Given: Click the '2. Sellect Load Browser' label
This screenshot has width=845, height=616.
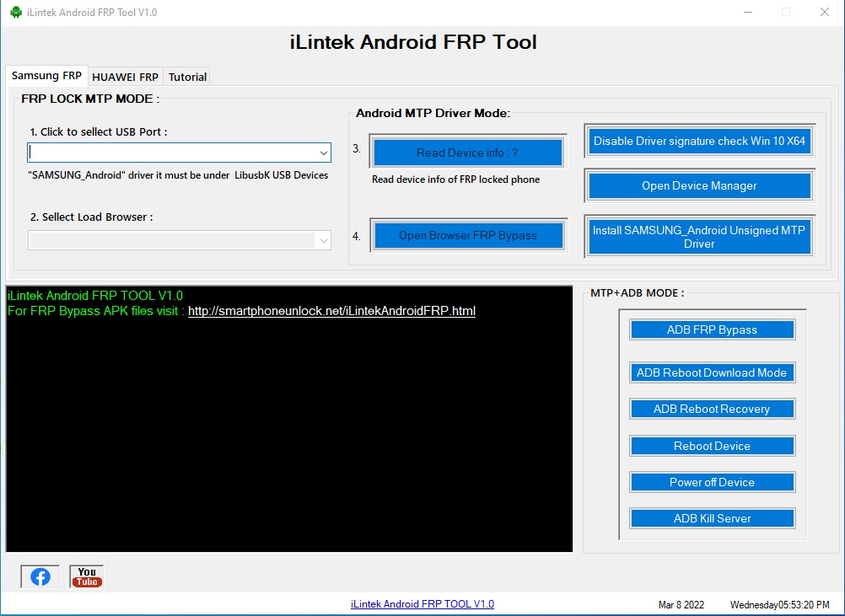Looking at the screenshot, I should point(92,217).
